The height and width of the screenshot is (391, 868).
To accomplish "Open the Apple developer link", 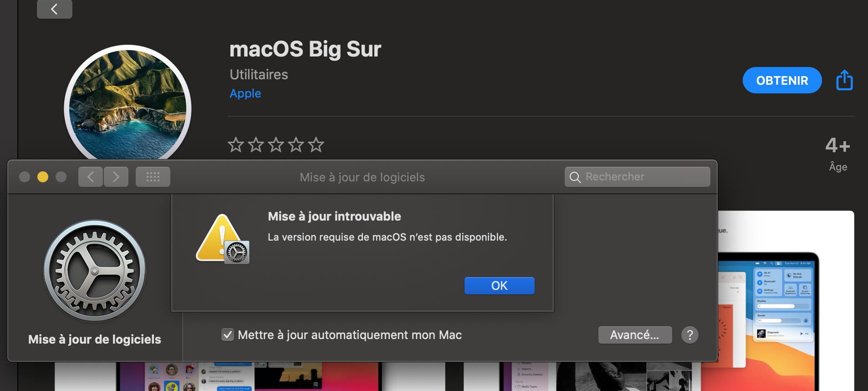I will click(245, 93).
